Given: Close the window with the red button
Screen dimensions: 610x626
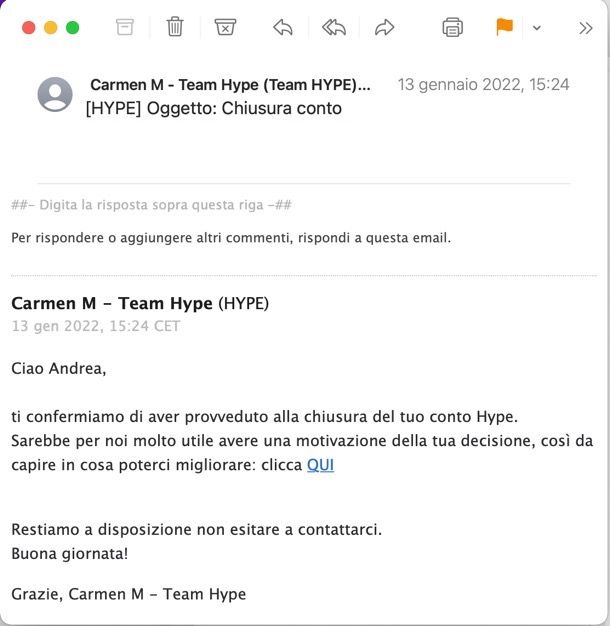Looking at the screenshot, I should [x=29, y=28].
